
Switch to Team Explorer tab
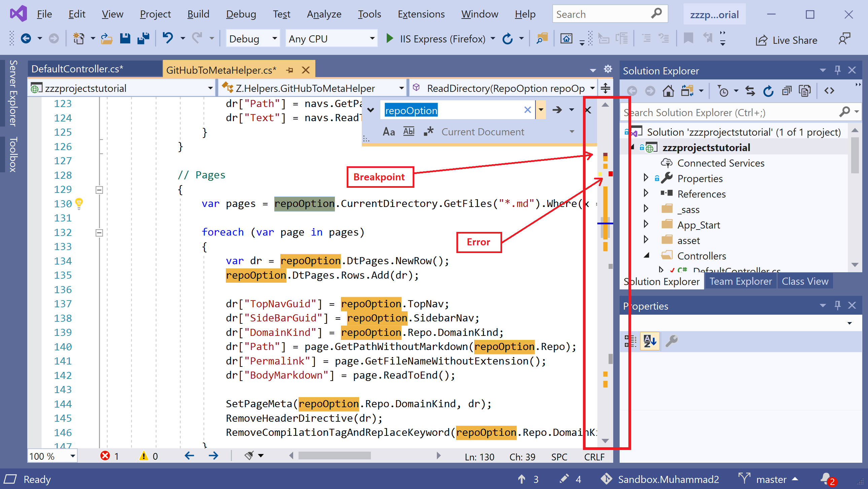pos(740,281)
